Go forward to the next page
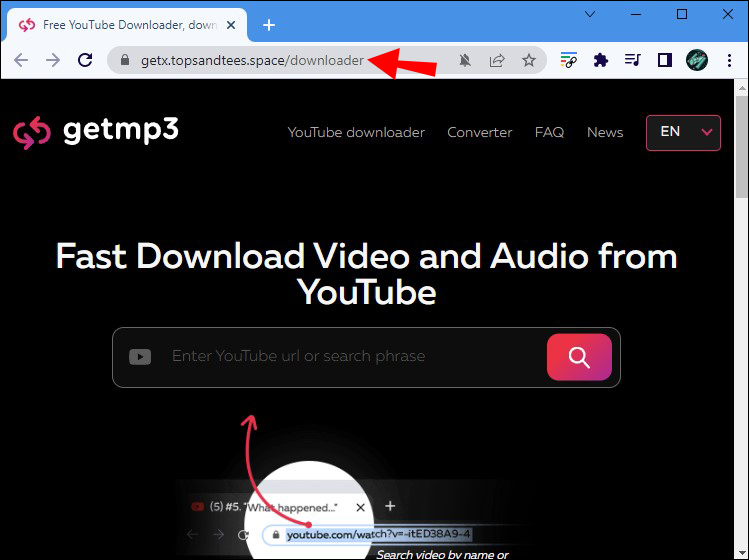 [x=53, y=60]
